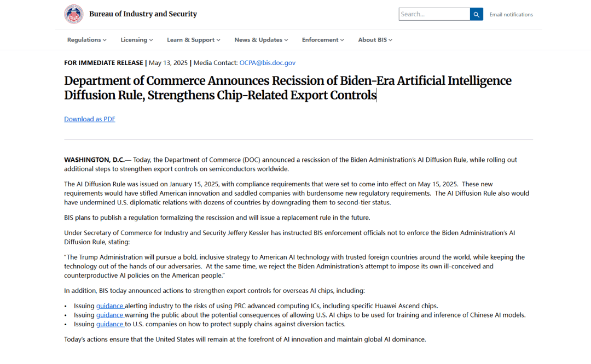Open guidance link warning about Chinese AI models
The image size is (591, 364).
point(110,315)
